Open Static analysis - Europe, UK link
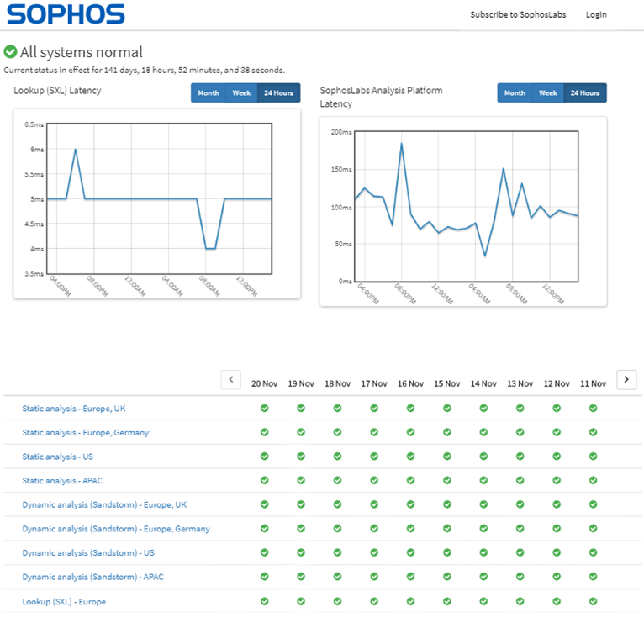 coord(74,409)
